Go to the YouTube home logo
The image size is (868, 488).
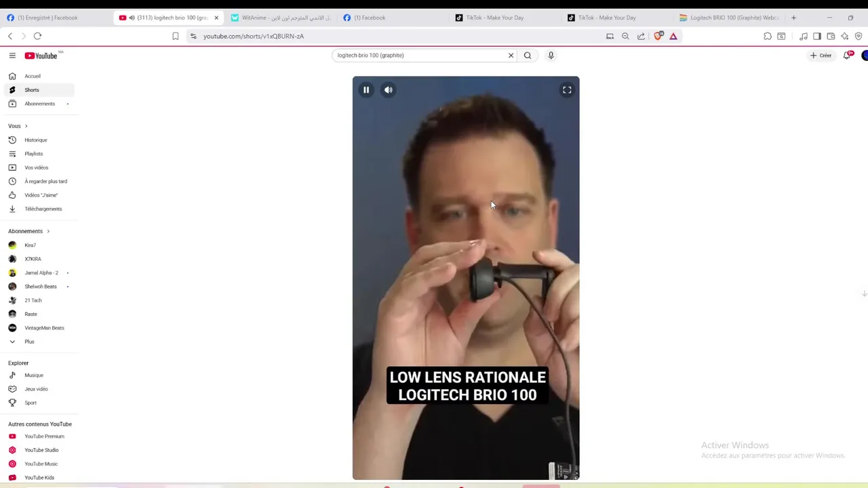click(x=42, y=56)
